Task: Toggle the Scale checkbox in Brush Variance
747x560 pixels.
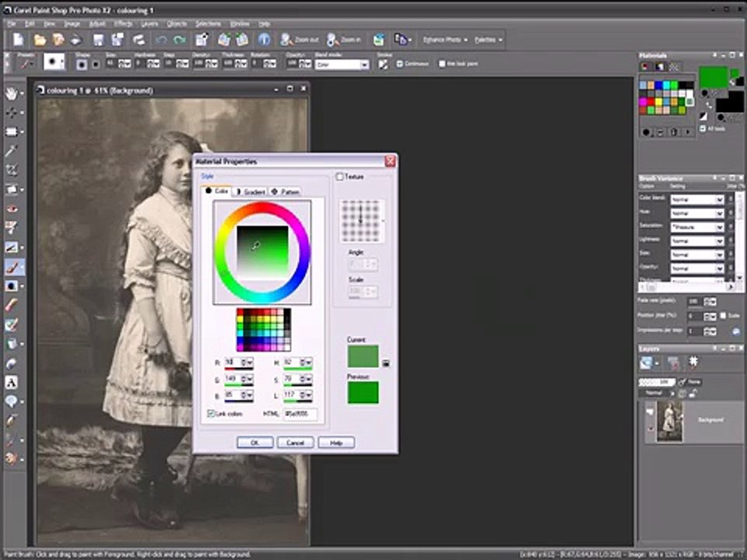Action: tap(723, 315)
